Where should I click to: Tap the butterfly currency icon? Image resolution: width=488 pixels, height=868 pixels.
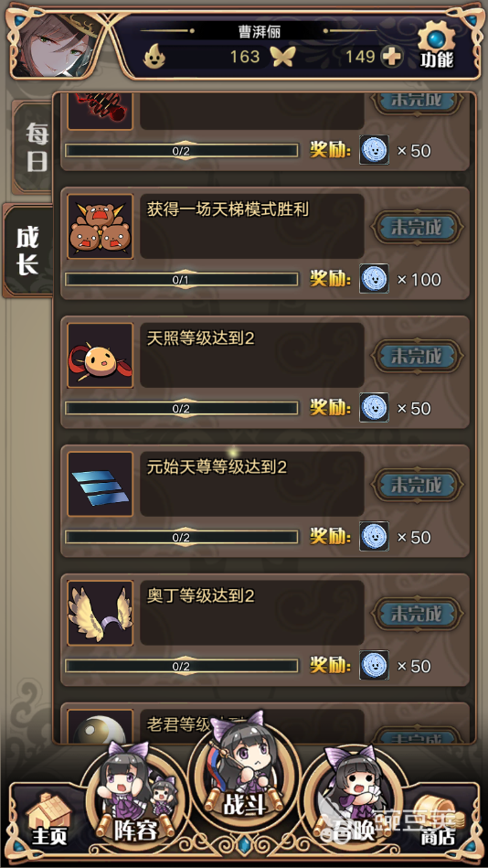click(x=282, y=57)
